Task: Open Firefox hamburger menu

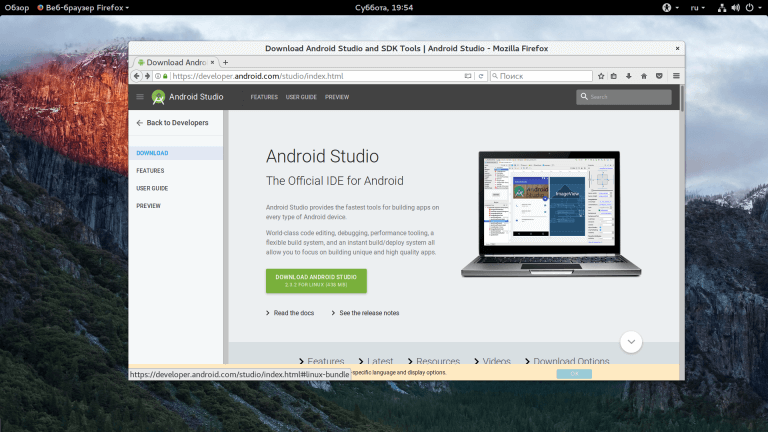Action: point(676,76)
